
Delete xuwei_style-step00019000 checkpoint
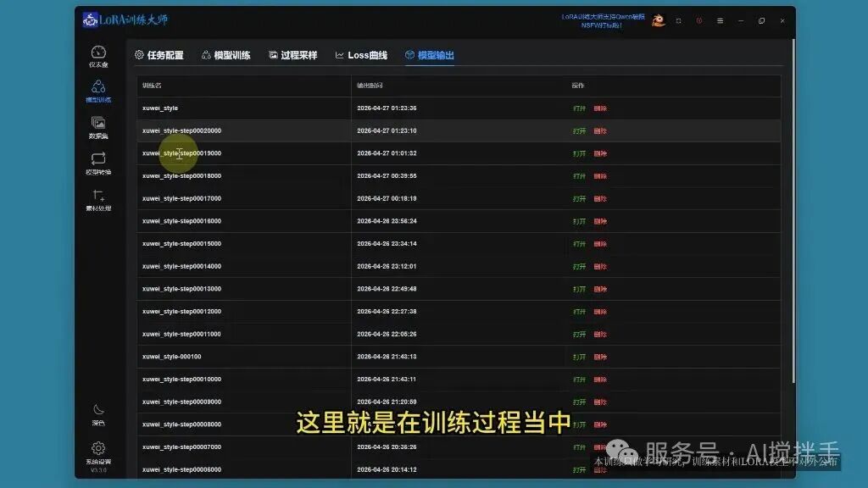[x=600, y=154]
